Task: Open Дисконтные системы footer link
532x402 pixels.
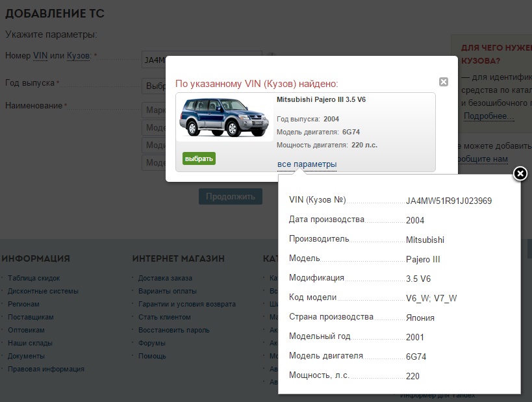Action: click(x=43, y=291)
